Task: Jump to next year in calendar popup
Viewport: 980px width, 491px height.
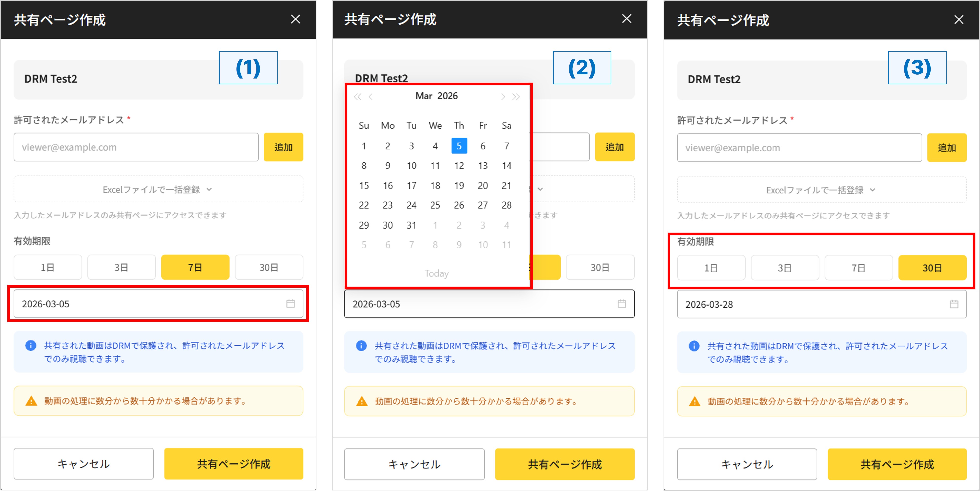Action: [x=516, y=97]
